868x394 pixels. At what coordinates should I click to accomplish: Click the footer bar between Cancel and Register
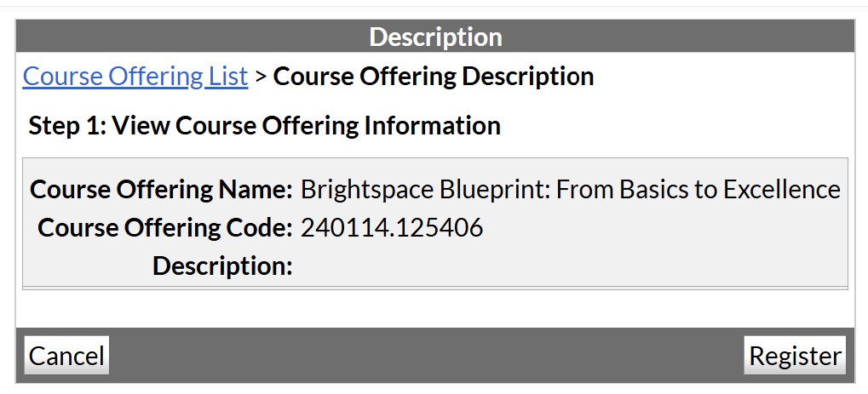tap(426, 356)
